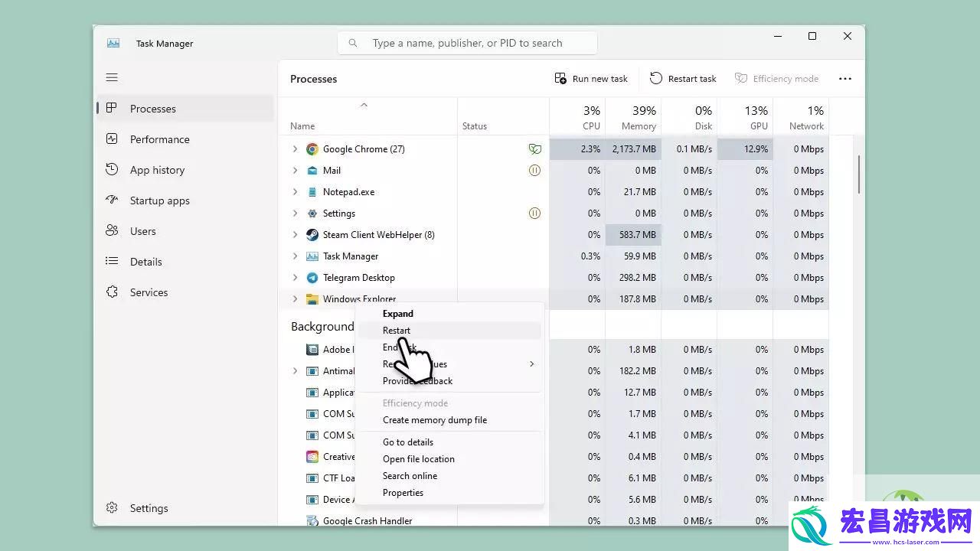Expand the Windows Explorer process group
This screenshot has height=551, width=980.
coord(295,299)
